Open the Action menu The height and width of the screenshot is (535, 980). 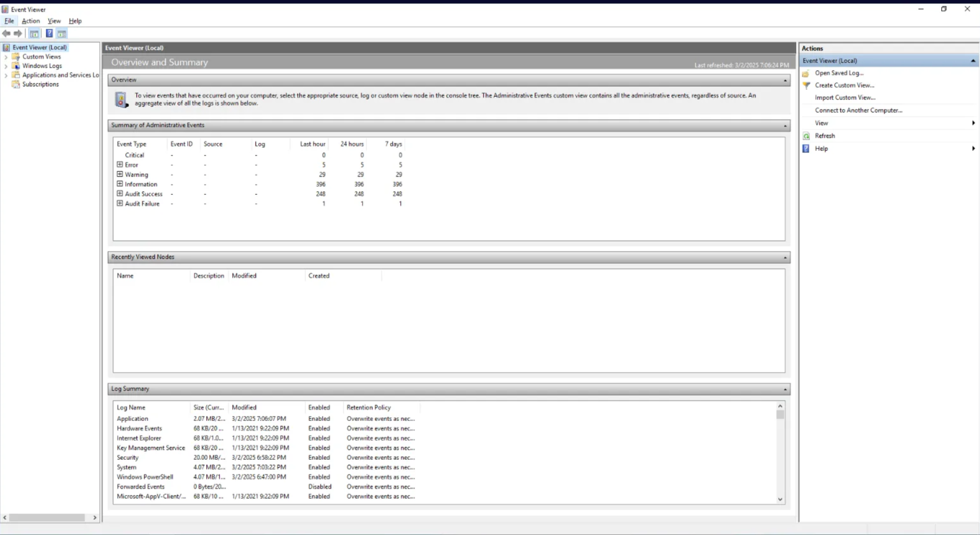(31, 21)
